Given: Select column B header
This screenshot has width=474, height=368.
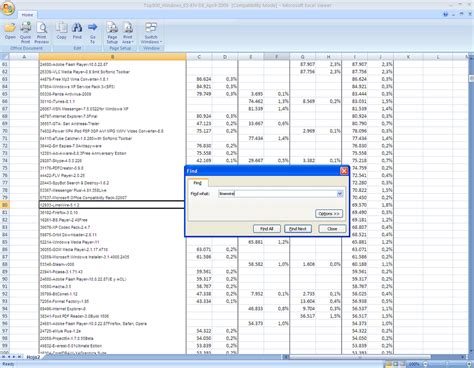Looking at the screenshot, I should click(113, 57).
